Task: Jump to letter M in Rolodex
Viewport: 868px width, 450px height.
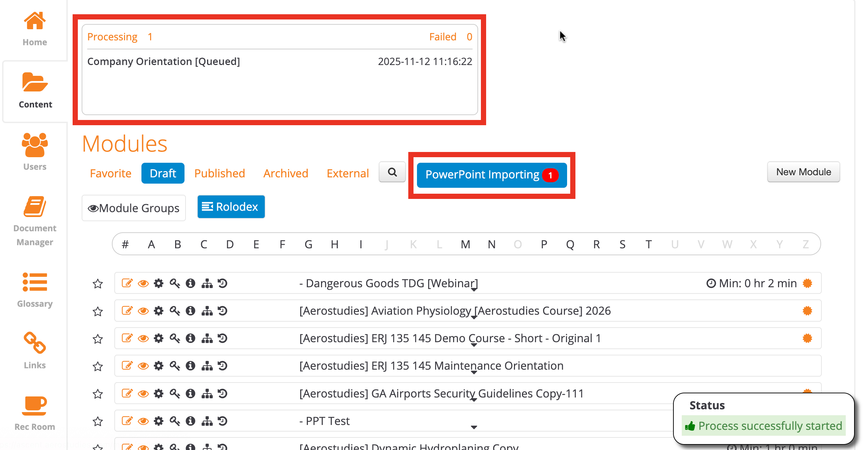Action: pyautogui.click(x=465, y=244)
